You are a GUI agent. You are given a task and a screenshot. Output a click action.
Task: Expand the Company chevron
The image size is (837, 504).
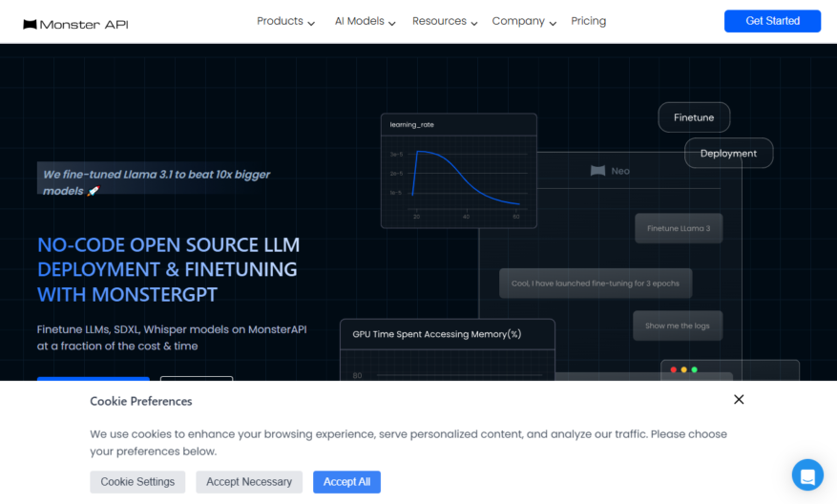pos(553,24)
